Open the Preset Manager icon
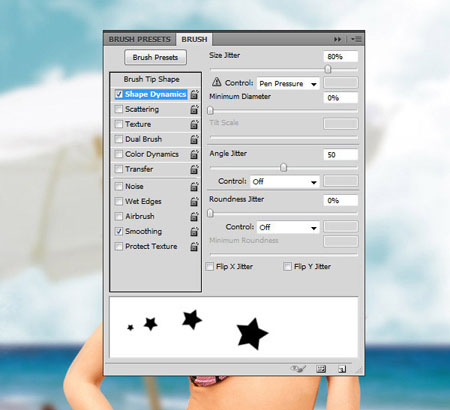The image size is (450, 410). (321, 369)
